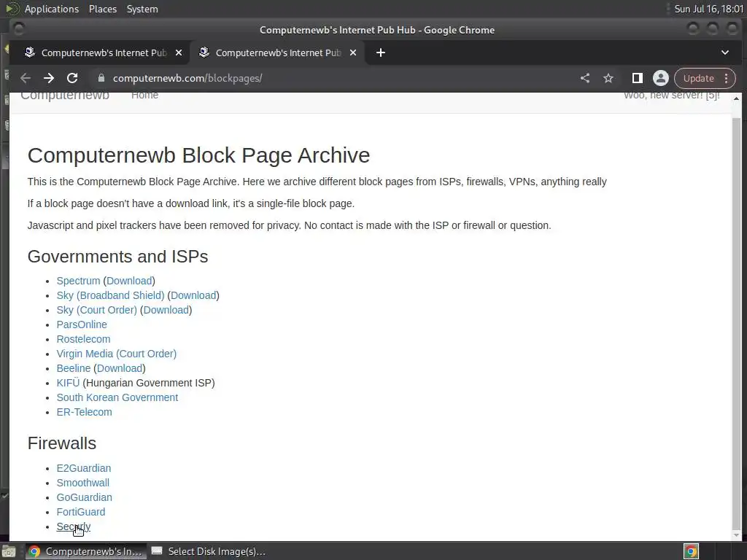Open the Beeline block page link

(74, 368)
